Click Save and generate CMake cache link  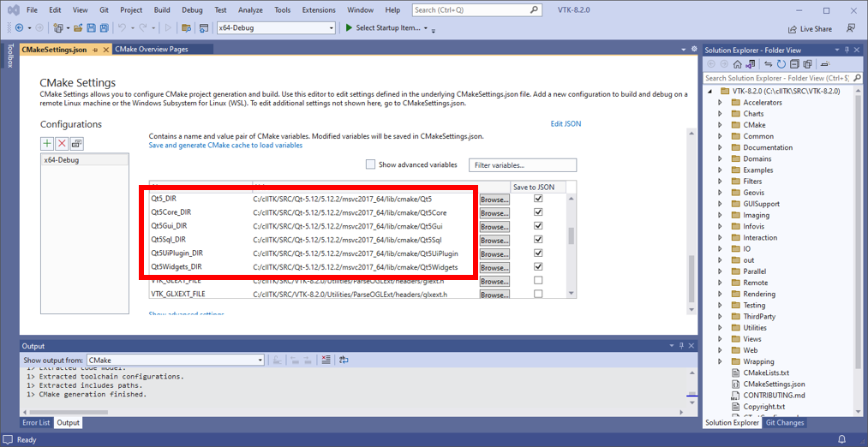(226, 146)
